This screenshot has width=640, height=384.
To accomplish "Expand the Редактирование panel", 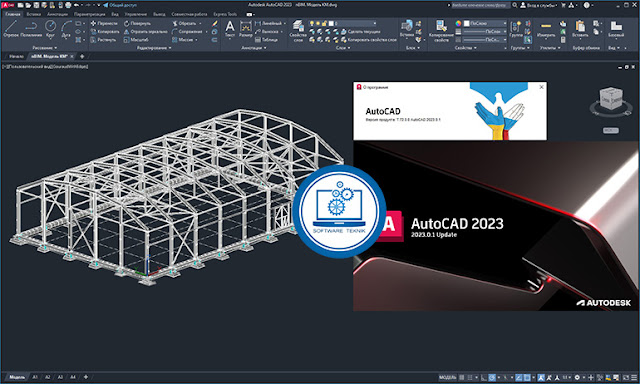I will pos(154,48).
